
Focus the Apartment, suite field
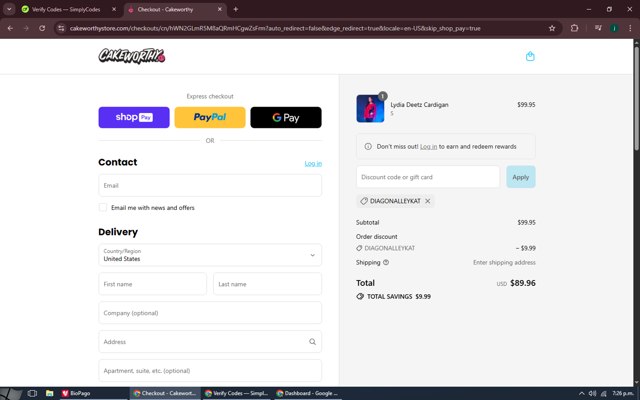tap(210, 371)
